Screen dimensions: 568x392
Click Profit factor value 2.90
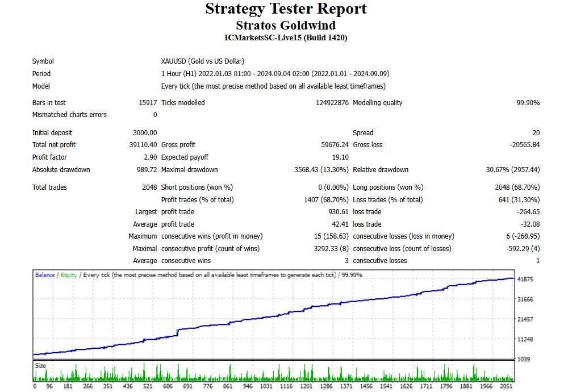[x=150, y=157]
